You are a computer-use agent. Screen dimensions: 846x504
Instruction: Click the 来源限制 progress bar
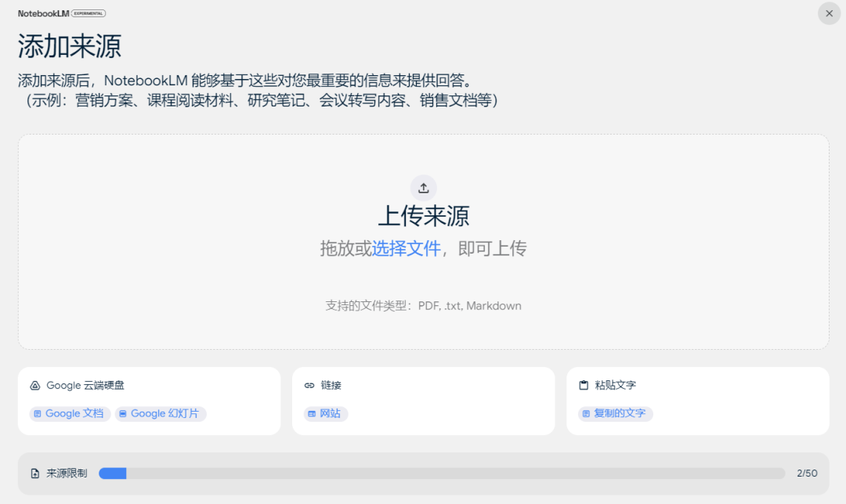pyautogui.click(x=442, y=473)
